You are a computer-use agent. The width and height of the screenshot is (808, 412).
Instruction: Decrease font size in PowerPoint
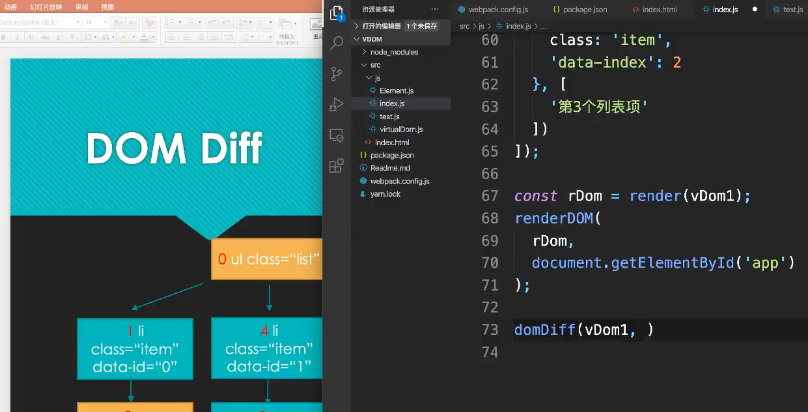coord(132,23)
